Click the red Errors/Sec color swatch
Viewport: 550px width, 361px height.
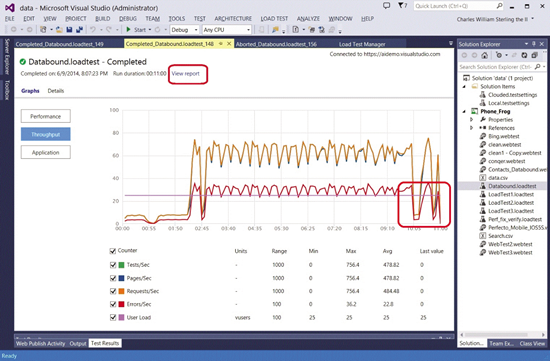coord(121,304)
